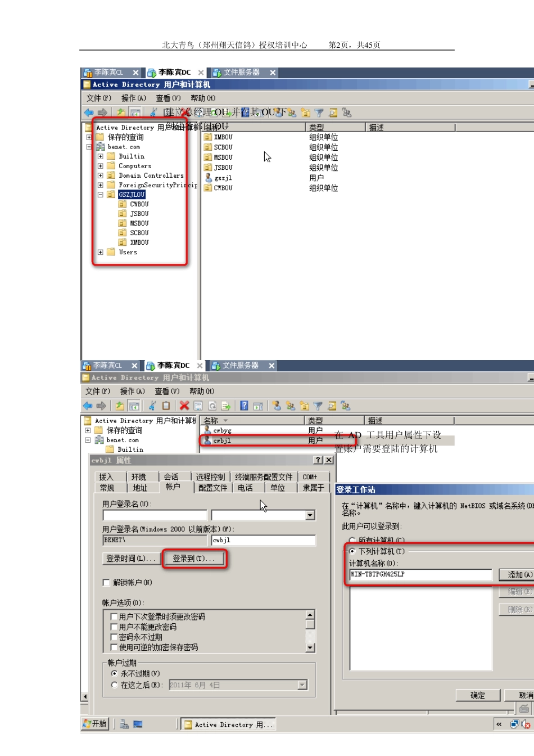Open 操作(A) menu in upper AD window
Viewport: 534px width, 756px height.
tap(133, 98)
